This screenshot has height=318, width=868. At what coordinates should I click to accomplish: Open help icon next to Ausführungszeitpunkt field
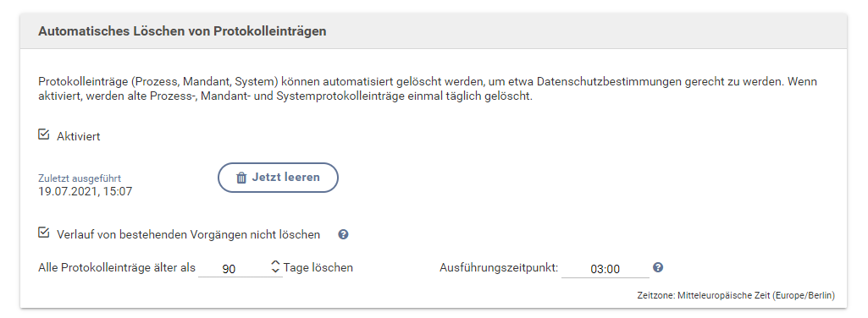click(x=658, y=267)
